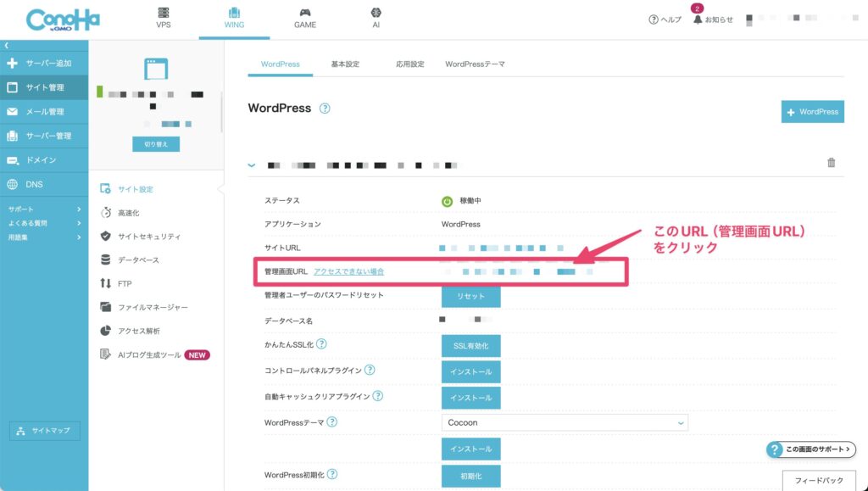Image resolution: width=868 pixels, height=491 pixels.
Task: Open この画面のサポート help bubble
Action: tap(811, 449)
